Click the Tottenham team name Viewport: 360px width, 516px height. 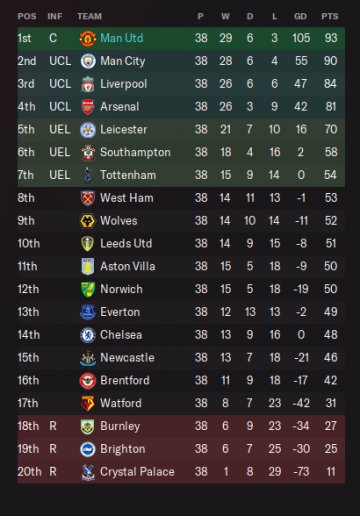coord(128,175)
